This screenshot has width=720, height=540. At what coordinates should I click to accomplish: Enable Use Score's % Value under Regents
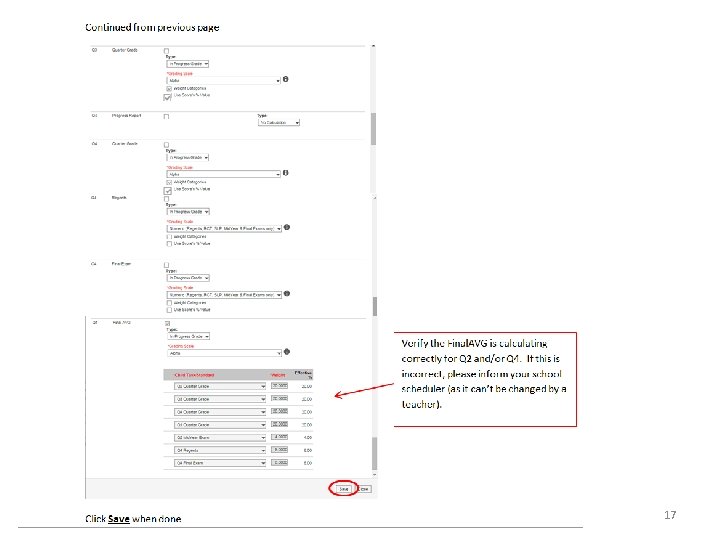169,244
